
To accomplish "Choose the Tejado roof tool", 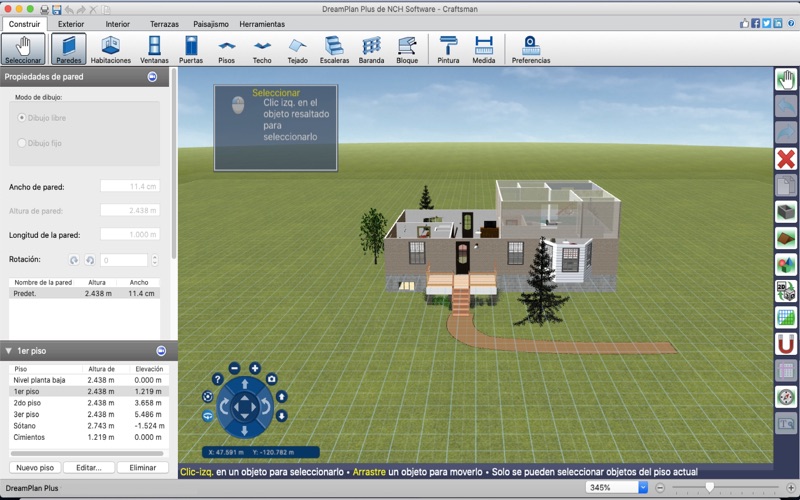I will tap(297, 49).
